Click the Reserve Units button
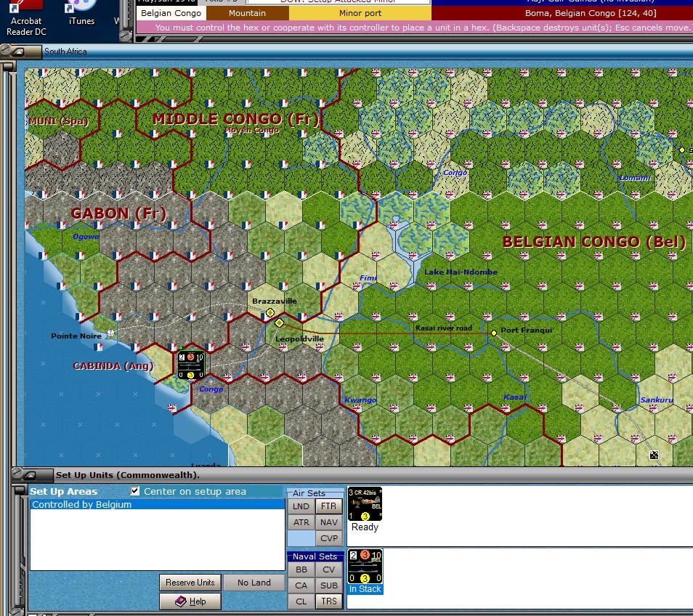 point(190,583)
